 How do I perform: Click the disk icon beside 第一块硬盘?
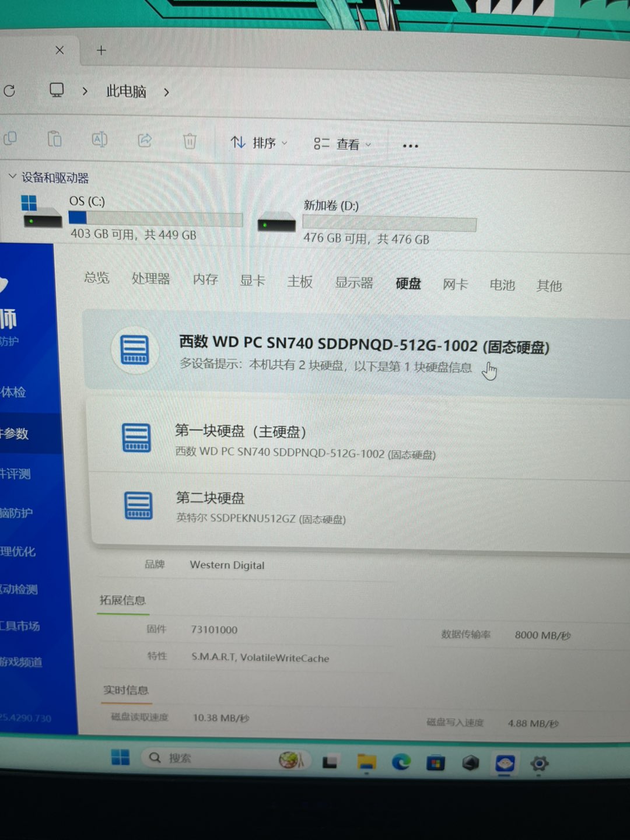(136, 437)
